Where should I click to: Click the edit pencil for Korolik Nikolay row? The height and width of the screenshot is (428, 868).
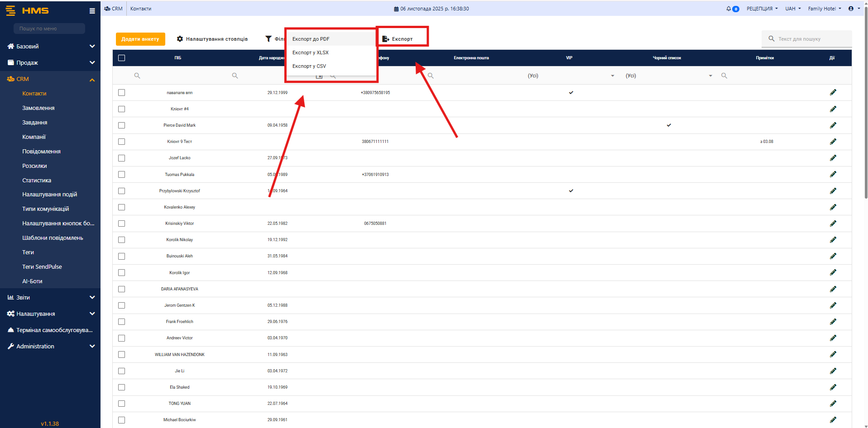(833, 240)
